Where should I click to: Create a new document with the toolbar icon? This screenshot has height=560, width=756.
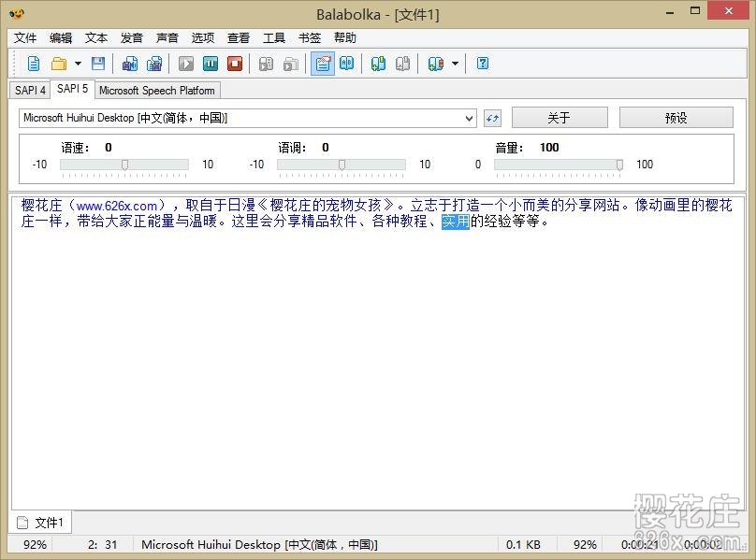coord(34,64)
